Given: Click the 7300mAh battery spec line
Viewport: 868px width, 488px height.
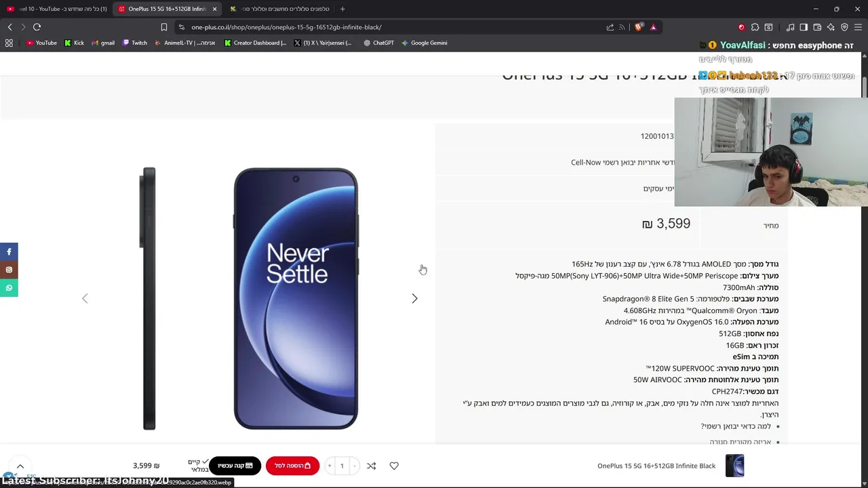Looking at the screenshot, I should [751, 287].
